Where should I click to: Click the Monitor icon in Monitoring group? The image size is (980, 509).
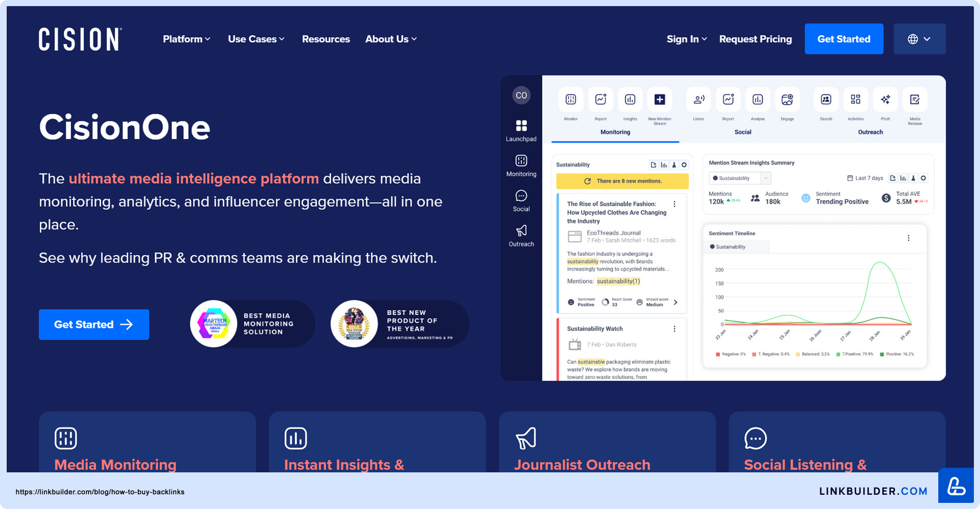coord(571,99)
